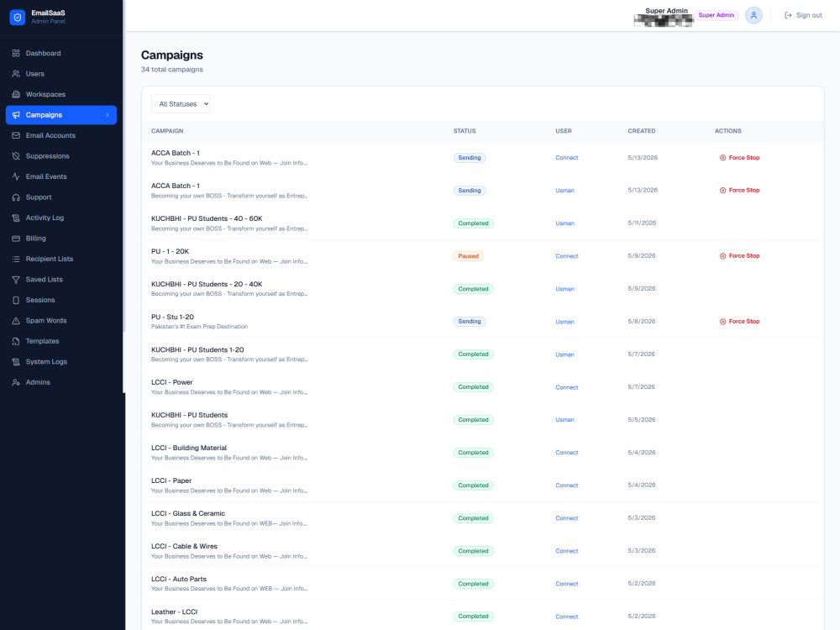The width and height of the screenshot is (840, 630).
Task: Click the Users people icon in sidebar
Action: (x=16, y=74)
